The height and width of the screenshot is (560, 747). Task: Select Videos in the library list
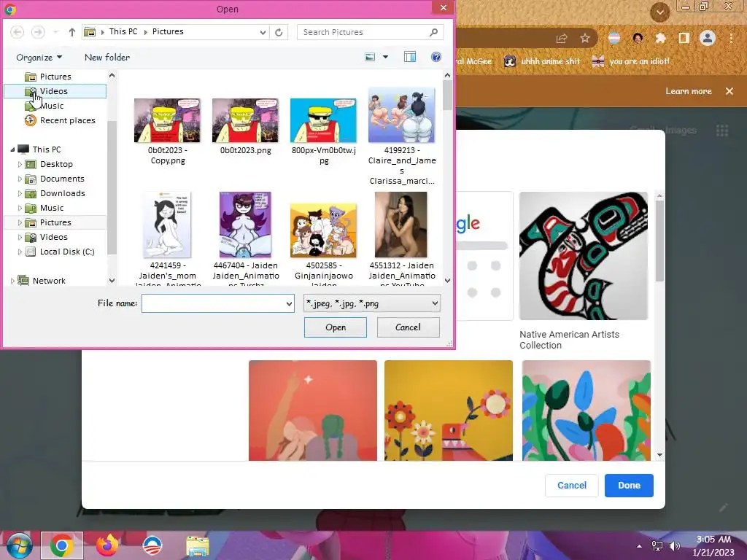click(x=55, y=91)
